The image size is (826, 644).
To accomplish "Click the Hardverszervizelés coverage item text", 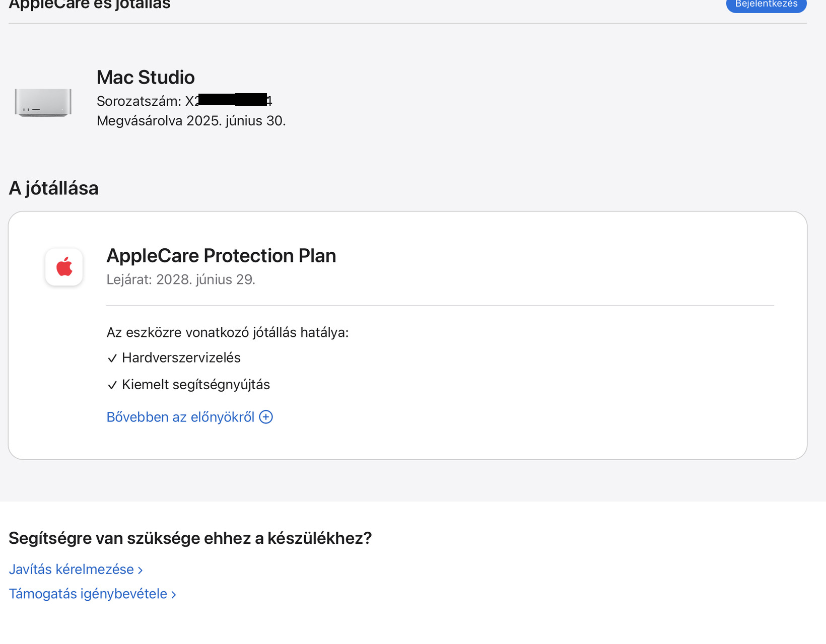I will pyautogui.click(x=181, y=357).
